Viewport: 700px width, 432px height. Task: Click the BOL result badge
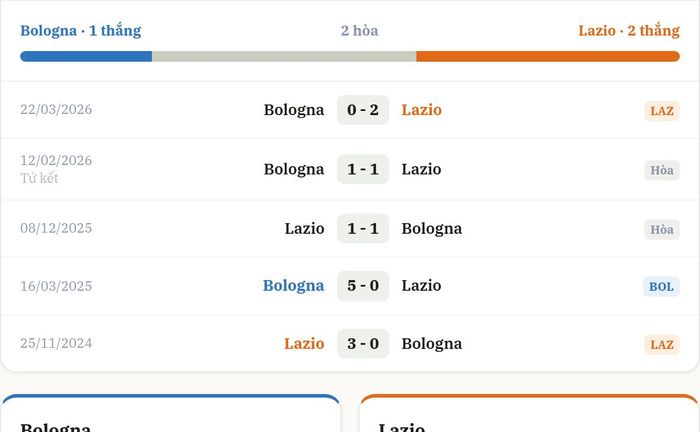(661, 287)
